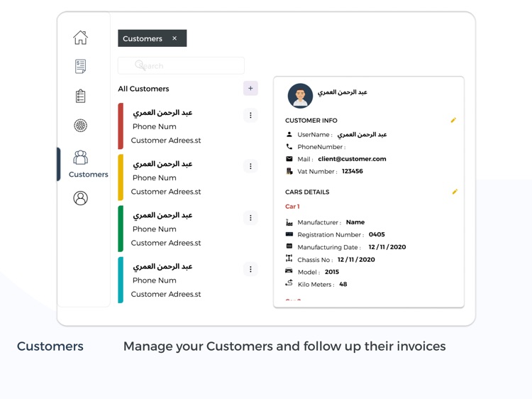This screenshot has height=399, width=532.
Task: Select Registration Number value 0405
Action: (x=377, y=234)
